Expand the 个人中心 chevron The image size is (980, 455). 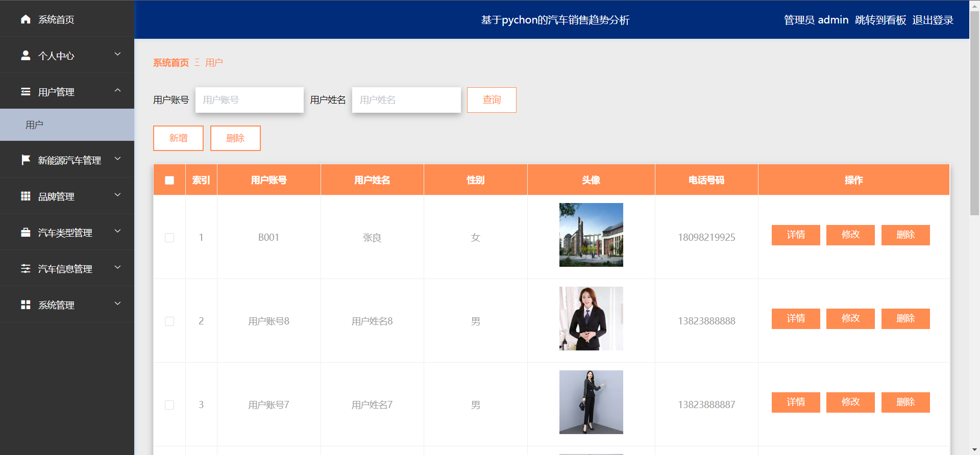pos(118,54)
